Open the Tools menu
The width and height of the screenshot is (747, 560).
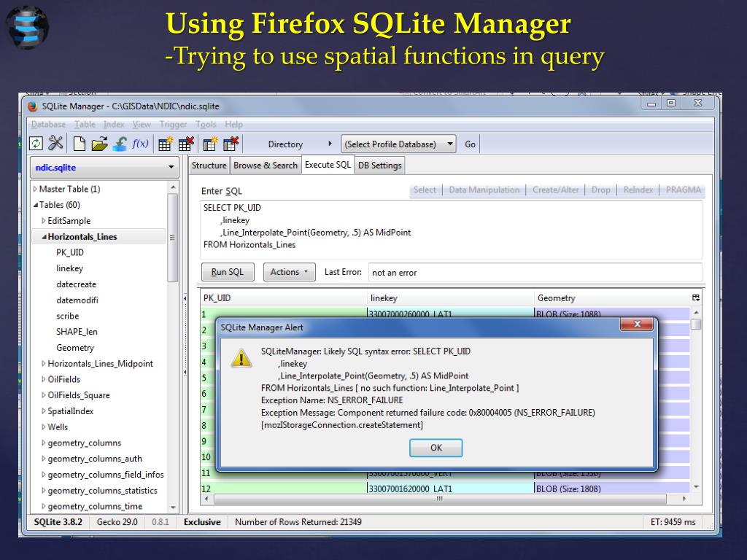tap(206, 124)
